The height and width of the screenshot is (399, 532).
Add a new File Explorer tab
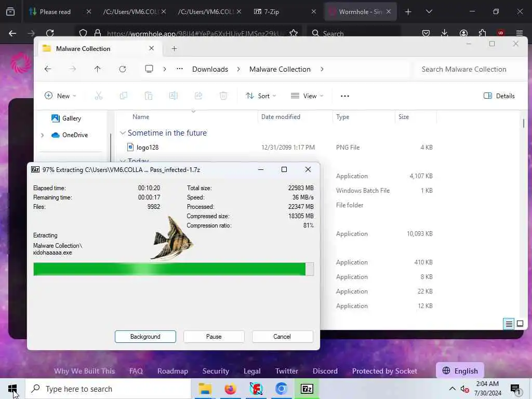(x=174, y=48)
